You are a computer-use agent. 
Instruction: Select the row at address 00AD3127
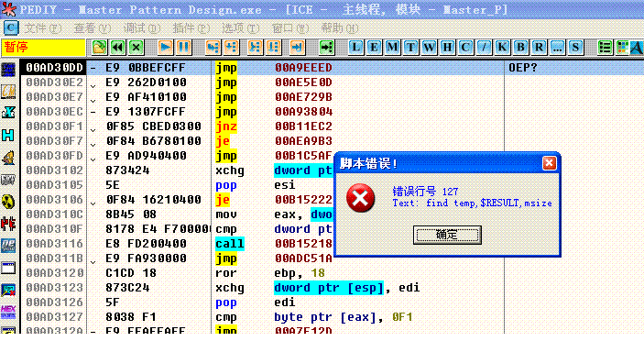point(332,317)
